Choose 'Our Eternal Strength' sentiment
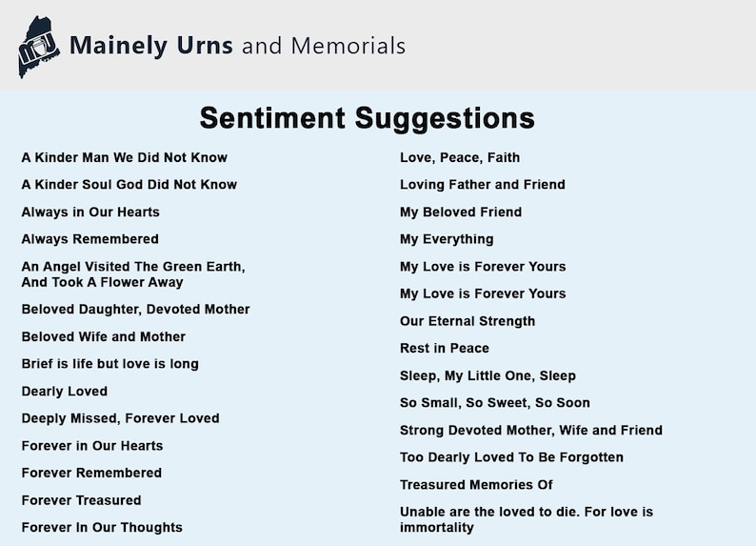Viewport: 756px width, 546px height. tap(468, 321)
